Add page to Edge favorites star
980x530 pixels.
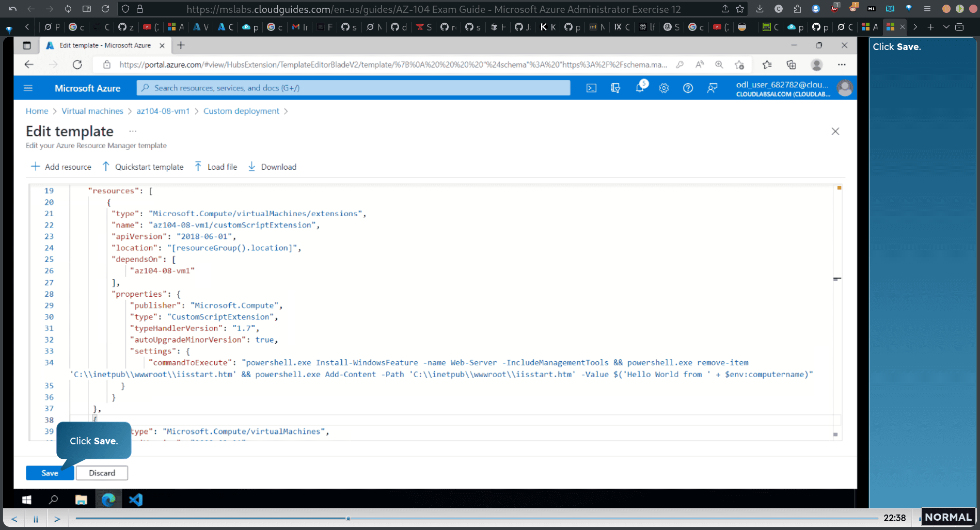[x=739, y=65]
